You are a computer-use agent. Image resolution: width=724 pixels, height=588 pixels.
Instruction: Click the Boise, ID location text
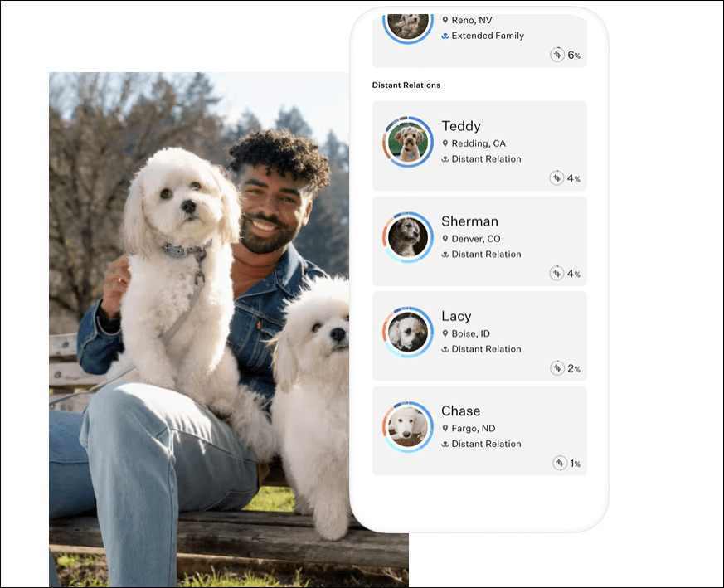[470, 333]
